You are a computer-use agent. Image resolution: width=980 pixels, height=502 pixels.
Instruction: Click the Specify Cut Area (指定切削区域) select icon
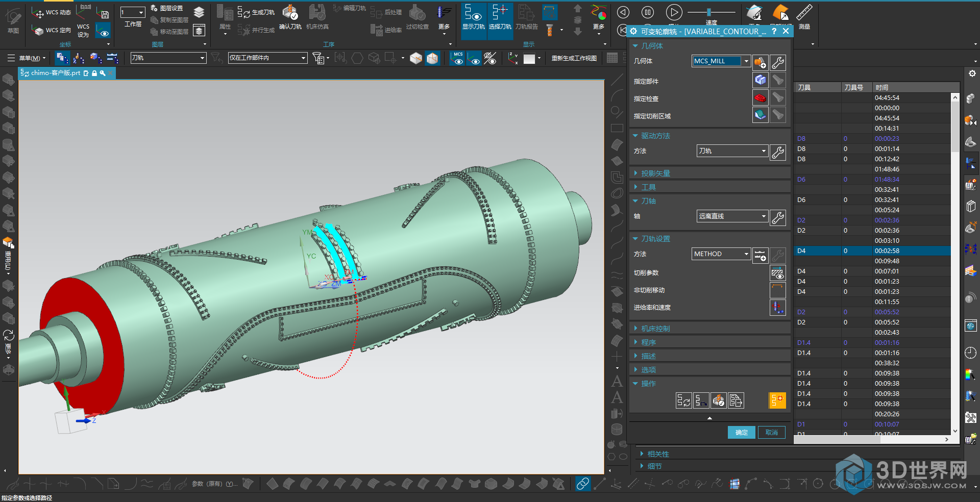[760, 115]
